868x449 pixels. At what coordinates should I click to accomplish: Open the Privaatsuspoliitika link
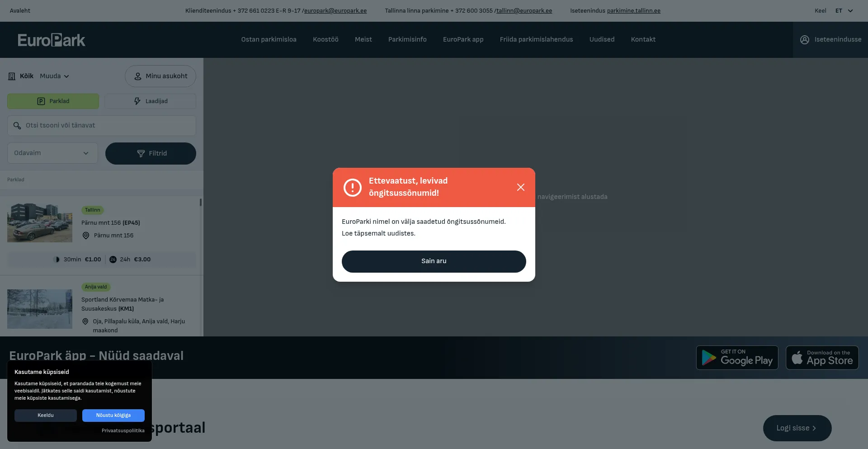(x=123, y=431)
